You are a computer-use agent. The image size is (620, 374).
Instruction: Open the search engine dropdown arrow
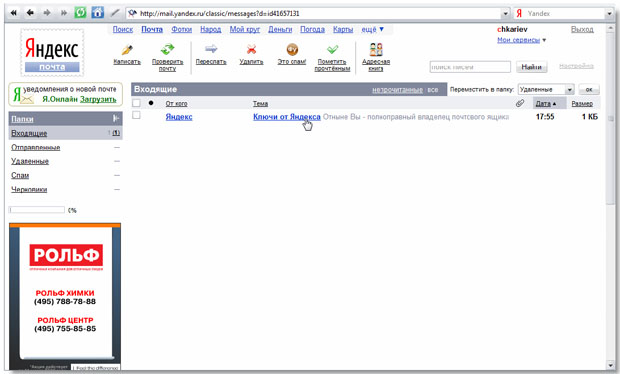click(609, 13)
